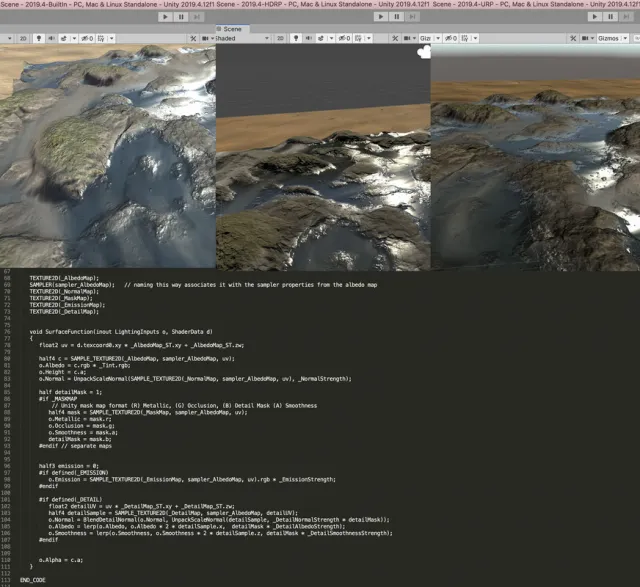Image resolution: width=640 pixels, height=587 pixels.
Task: Click code line 'half detailMask = 1;'
Action: (70, 392)
